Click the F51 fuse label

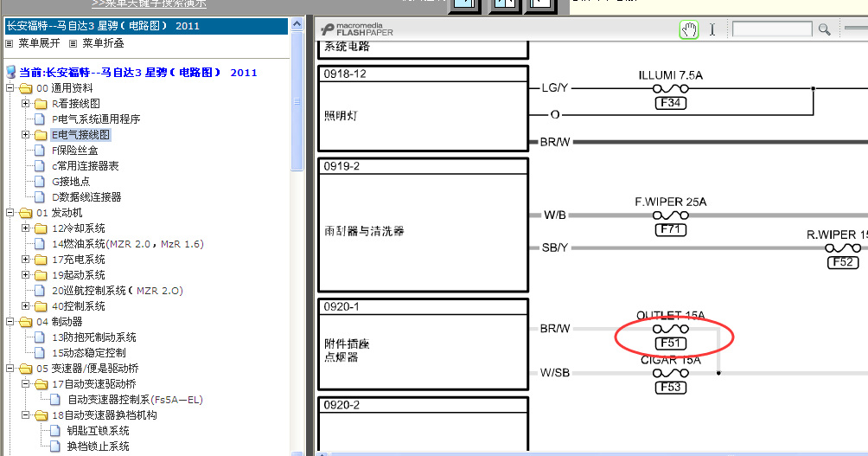670,343
